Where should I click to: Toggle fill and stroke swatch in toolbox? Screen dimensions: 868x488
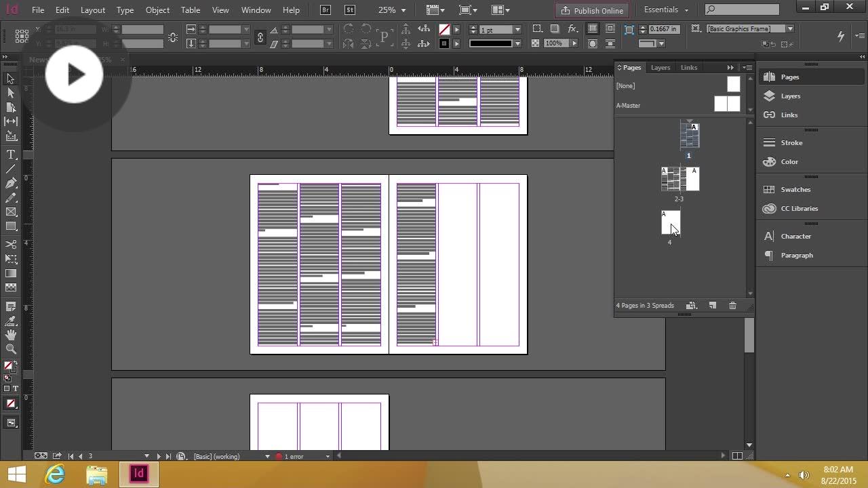coord(9,367)
